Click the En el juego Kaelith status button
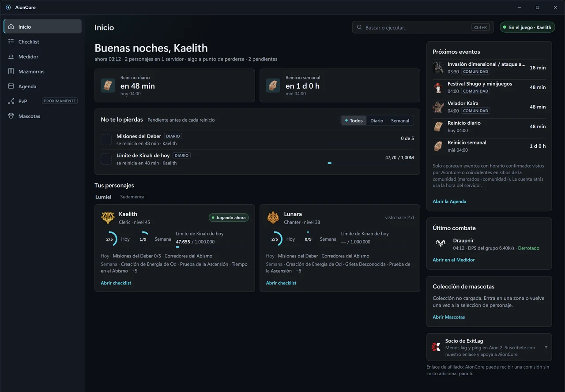 527,27
